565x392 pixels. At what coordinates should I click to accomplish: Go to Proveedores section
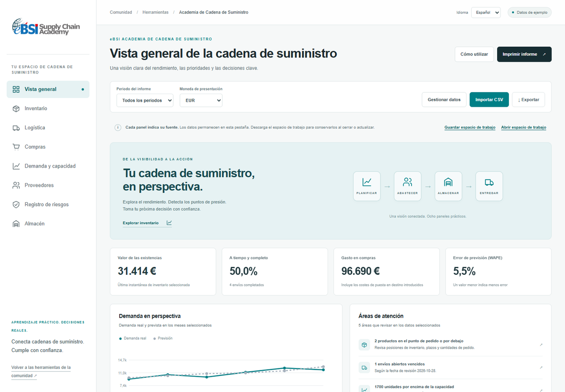(x=48, y=185)
